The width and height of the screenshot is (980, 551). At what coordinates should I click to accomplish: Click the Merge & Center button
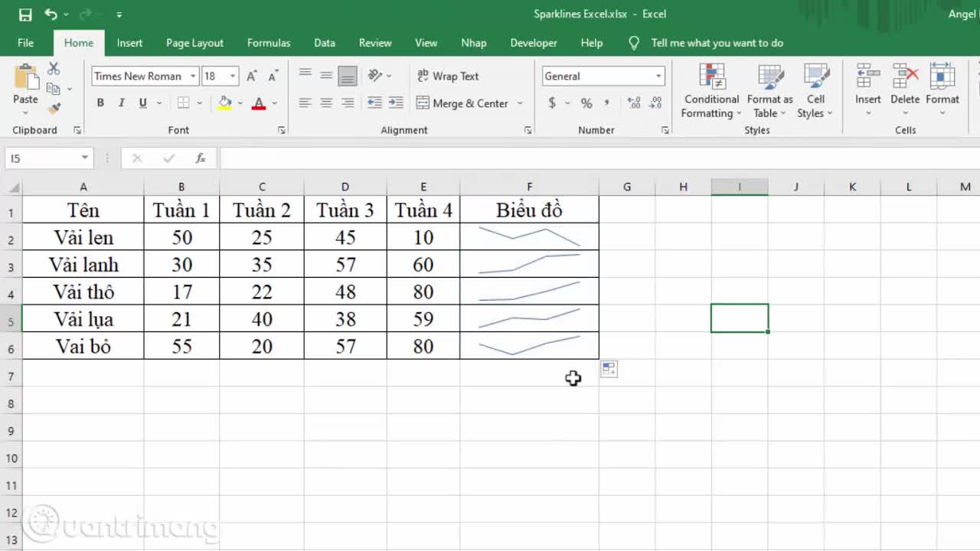462,103
